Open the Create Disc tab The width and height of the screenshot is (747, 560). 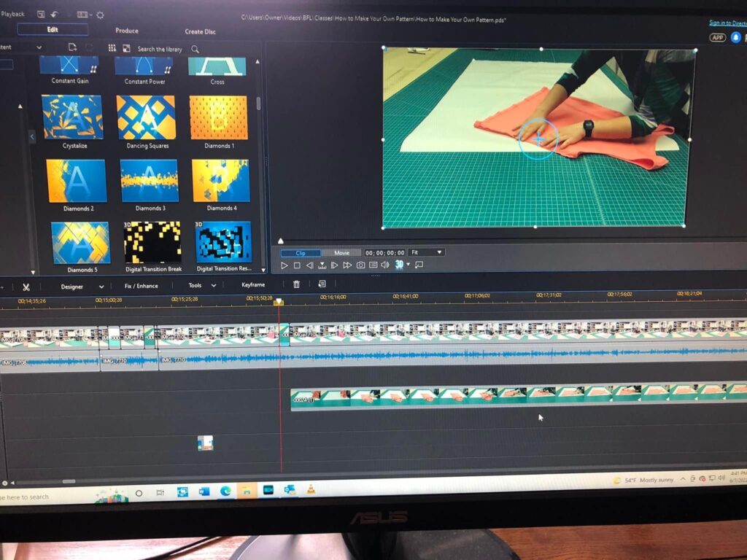coord(200,31)
